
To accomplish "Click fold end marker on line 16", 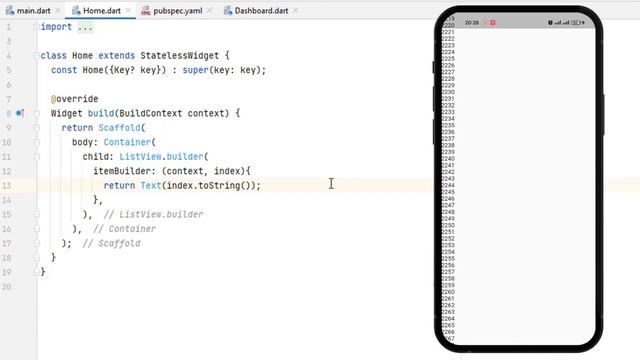I will pos(37,229).
